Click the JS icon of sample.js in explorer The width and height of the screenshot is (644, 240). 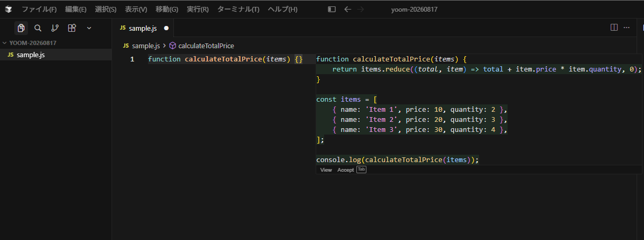[11, 55]
